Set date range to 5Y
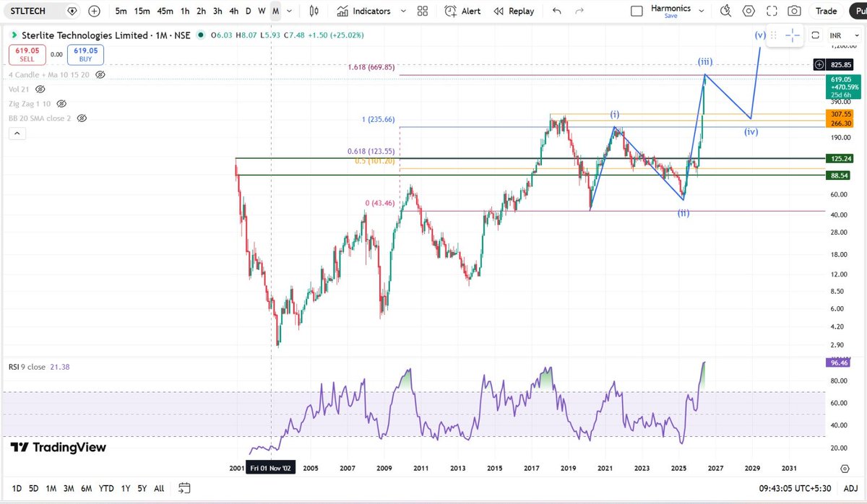Image resolution: width=867 pixels, height=504 pixels. pos(142,488)
